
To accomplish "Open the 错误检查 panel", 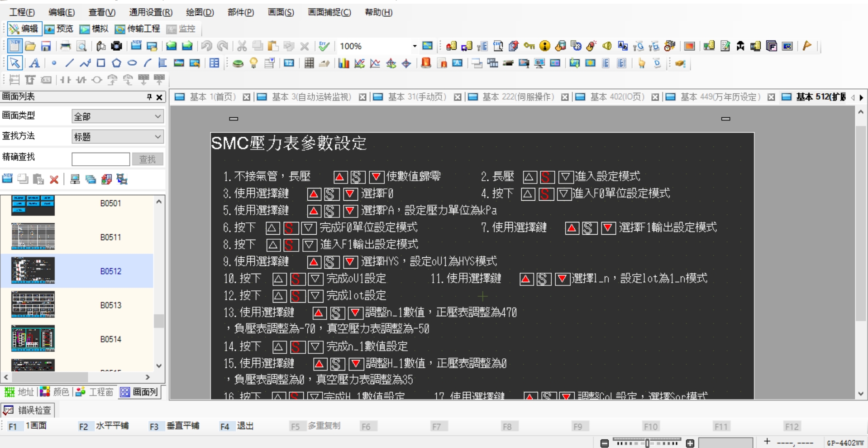I will [x=28, y=410].
